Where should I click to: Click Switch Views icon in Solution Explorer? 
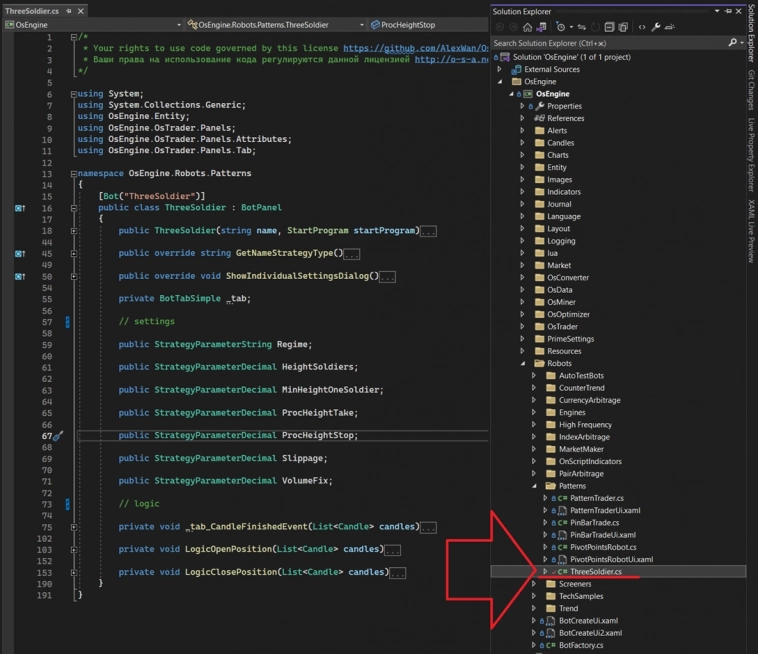[542, 27]
